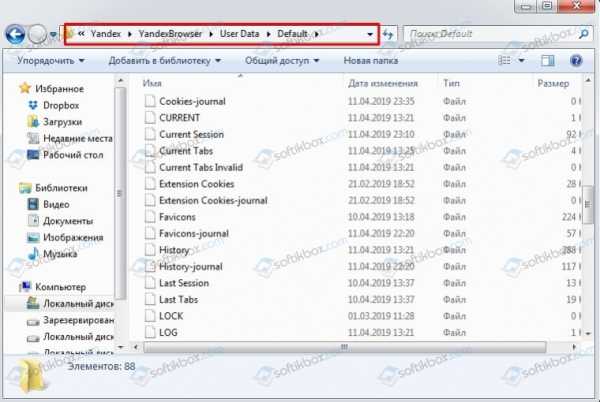Click the LOCK file icon
Screen dimensions: 600x402
point(150,316)
